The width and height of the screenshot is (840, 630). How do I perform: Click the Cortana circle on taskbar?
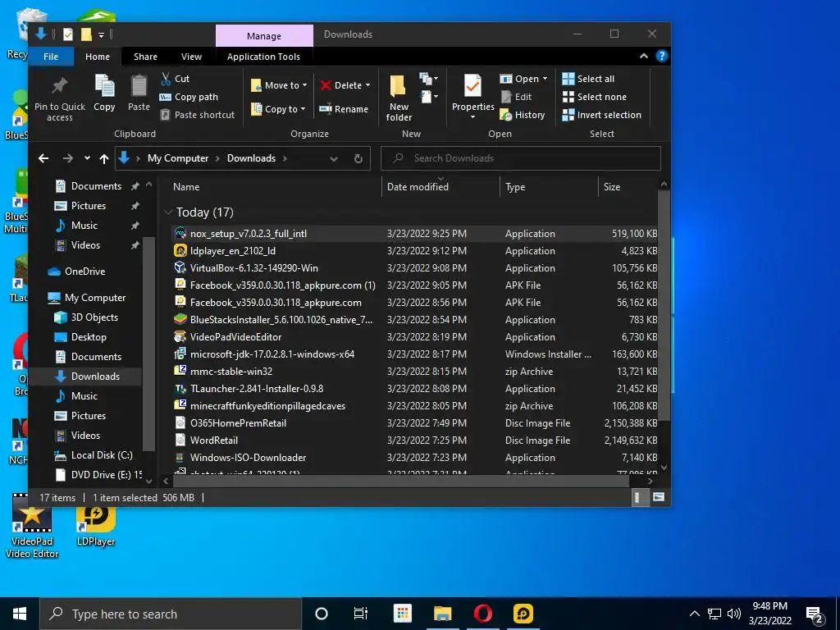322,614
